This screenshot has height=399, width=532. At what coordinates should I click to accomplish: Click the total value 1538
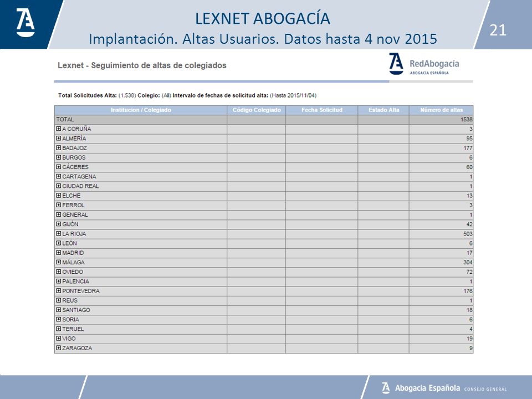pos(467,120)
